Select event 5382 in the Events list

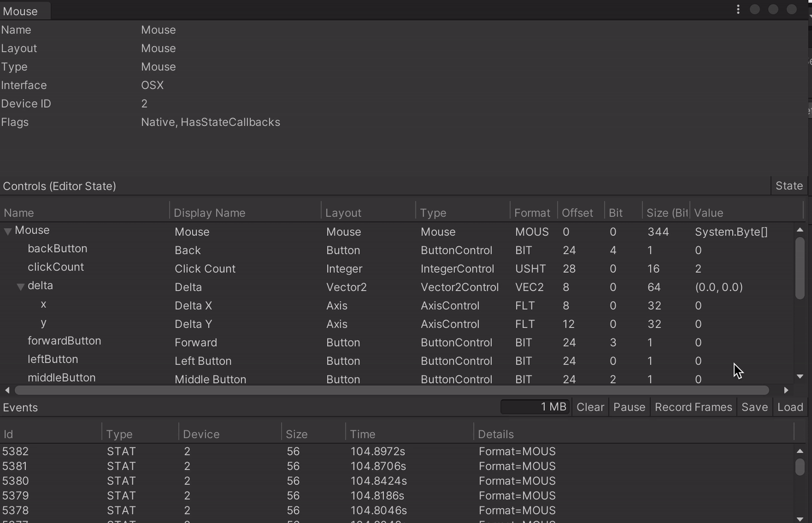click(211, 451)
